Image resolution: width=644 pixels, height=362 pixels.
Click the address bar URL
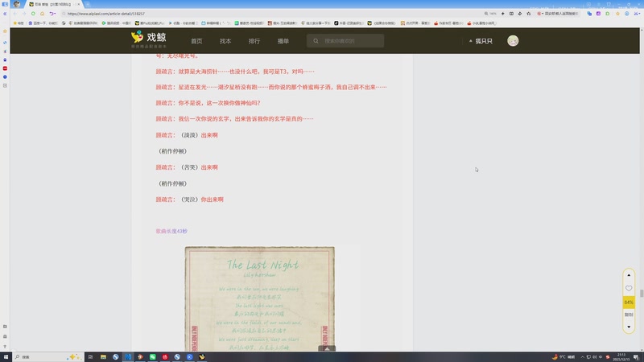pos(106,14)
